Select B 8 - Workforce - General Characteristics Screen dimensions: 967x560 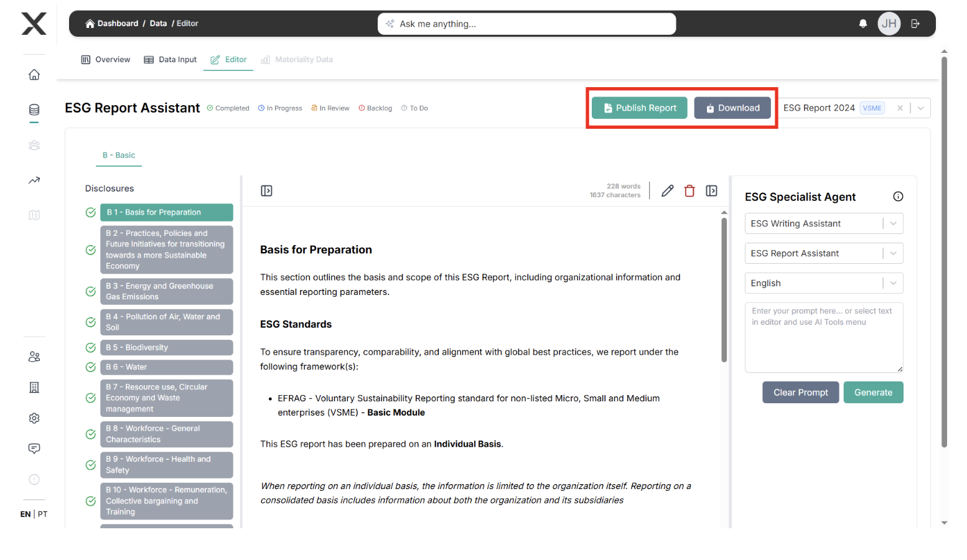click(167, 434)
